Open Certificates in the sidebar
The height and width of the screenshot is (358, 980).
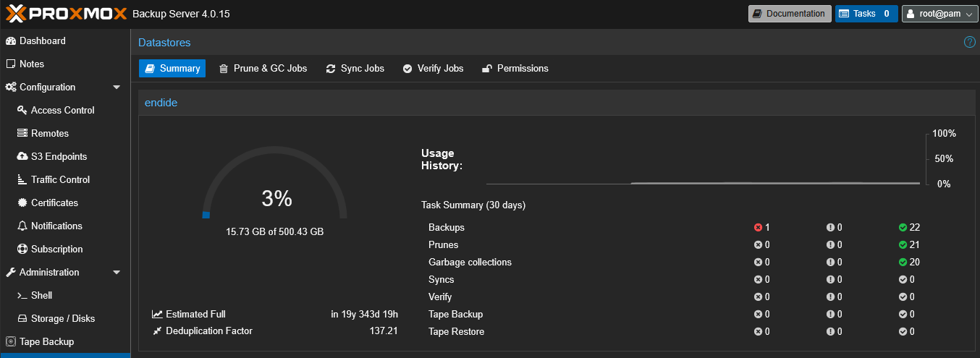pyautogui.click(x=54, y=203)
